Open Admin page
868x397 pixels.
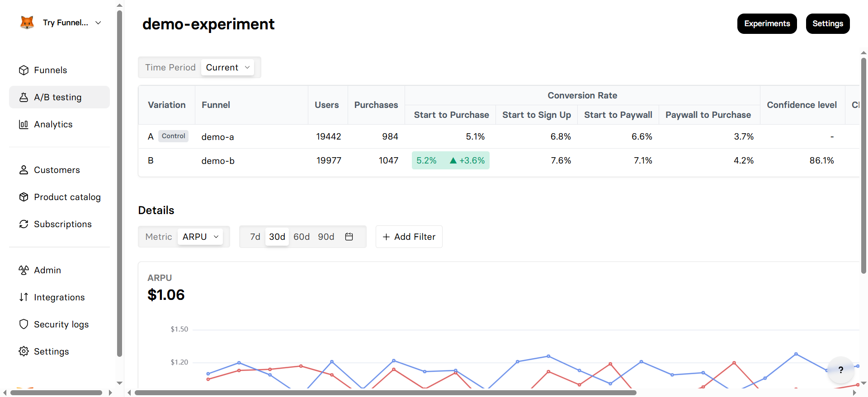[59, 270]
